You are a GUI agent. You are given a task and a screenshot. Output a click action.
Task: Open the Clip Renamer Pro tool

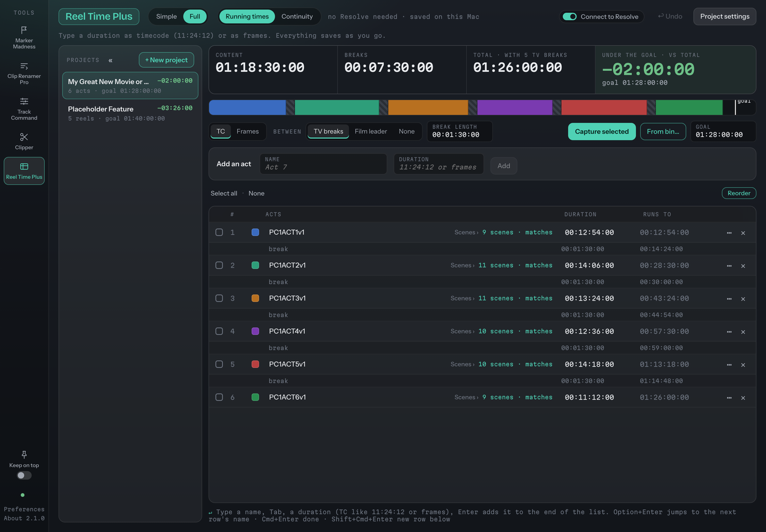click(24, 73)
